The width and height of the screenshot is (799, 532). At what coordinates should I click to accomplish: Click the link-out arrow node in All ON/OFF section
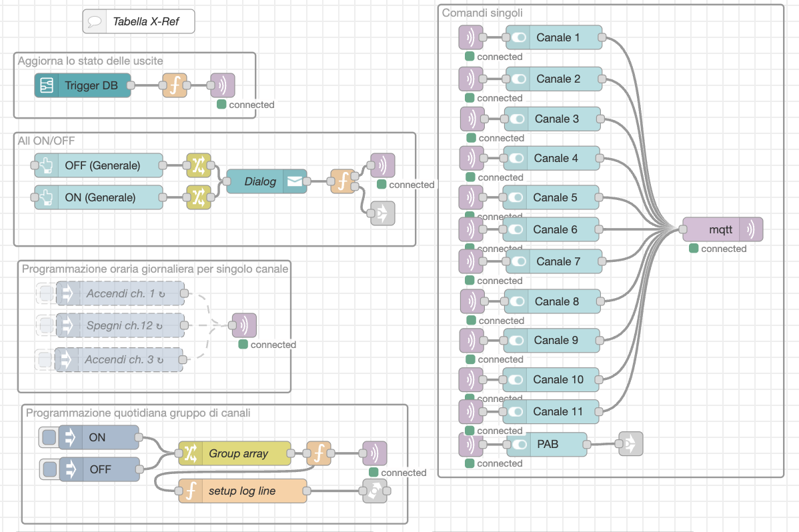point(382,213)
